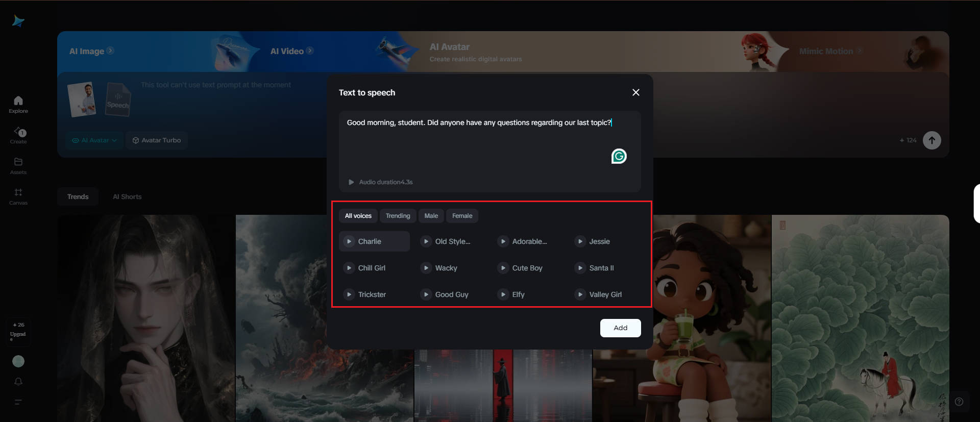Click the help question mark icon
This screenshot has width=980, height=422.
click(959, 402)
